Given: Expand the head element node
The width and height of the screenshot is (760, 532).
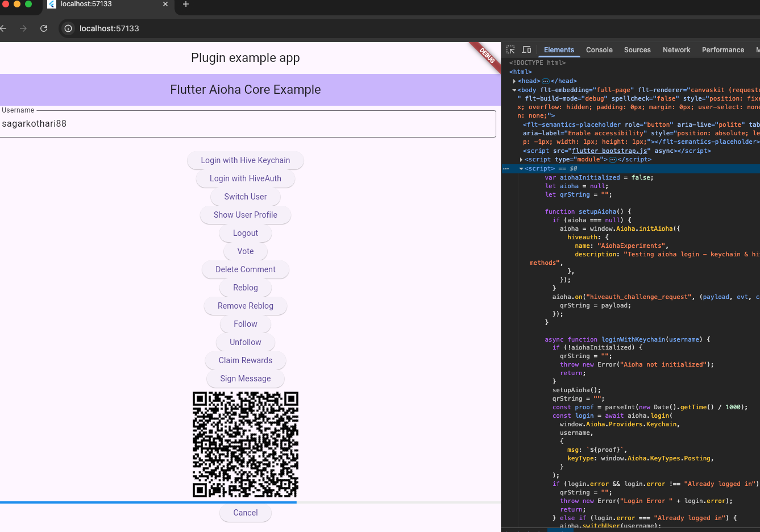Looking at the screenshot, I should pos(514,81).
